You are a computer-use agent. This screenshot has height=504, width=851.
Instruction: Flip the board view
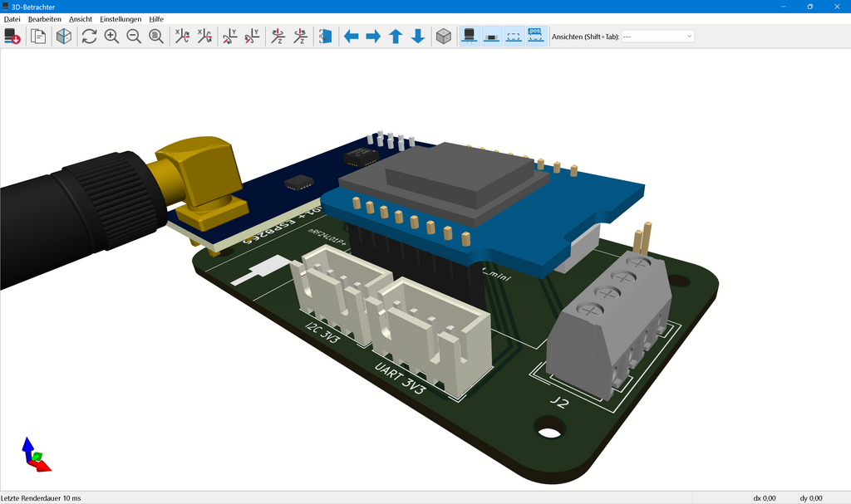point(326,37)
